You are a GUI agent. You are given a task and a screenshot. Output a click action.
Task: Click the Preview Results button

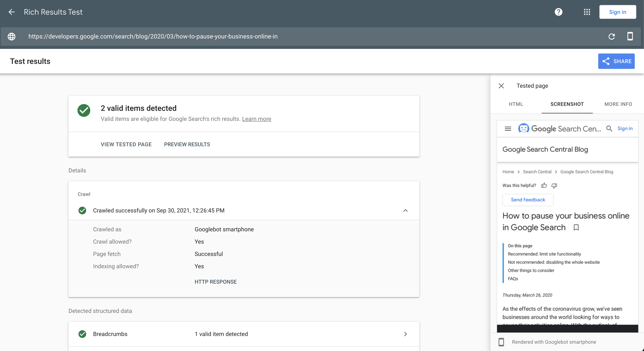(x=187, y=144)
